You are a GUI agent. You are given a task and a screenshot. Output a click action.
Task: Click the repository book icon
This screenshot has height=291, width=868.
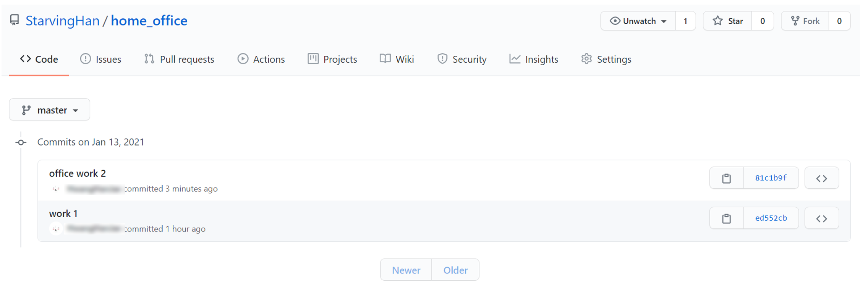point(15,20)
